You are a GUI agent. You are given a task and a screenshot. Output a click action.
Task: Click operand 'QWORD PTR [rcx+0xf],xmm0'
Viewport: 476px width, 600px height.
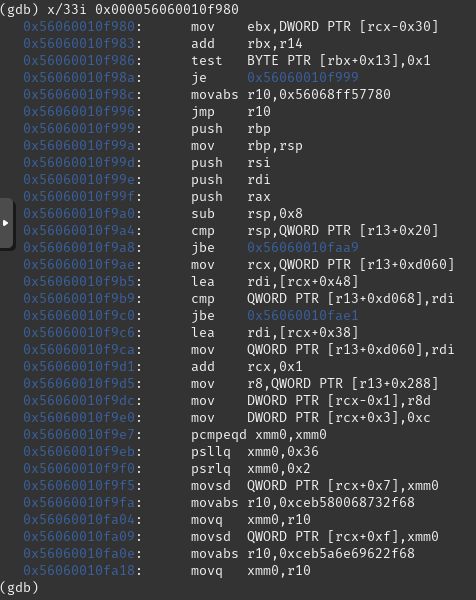[x=342, y=536]
